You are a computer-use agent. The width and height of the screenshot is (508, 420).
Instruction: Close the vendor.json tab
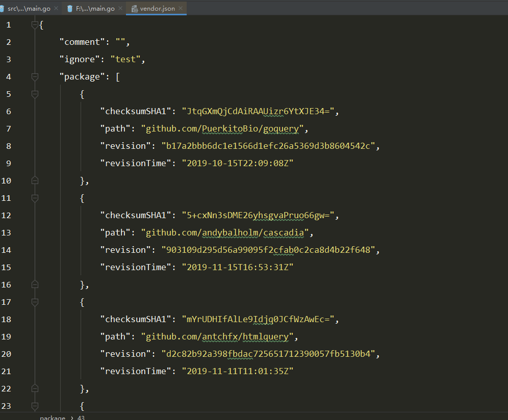coord(181,9)
